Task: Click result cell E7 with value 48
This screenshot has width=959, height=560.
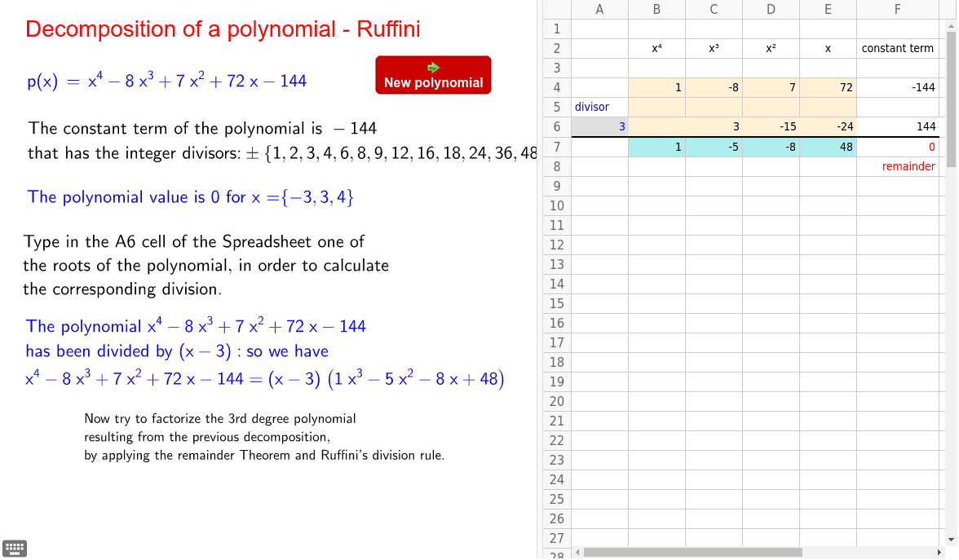Action: (x=828, y=147)
